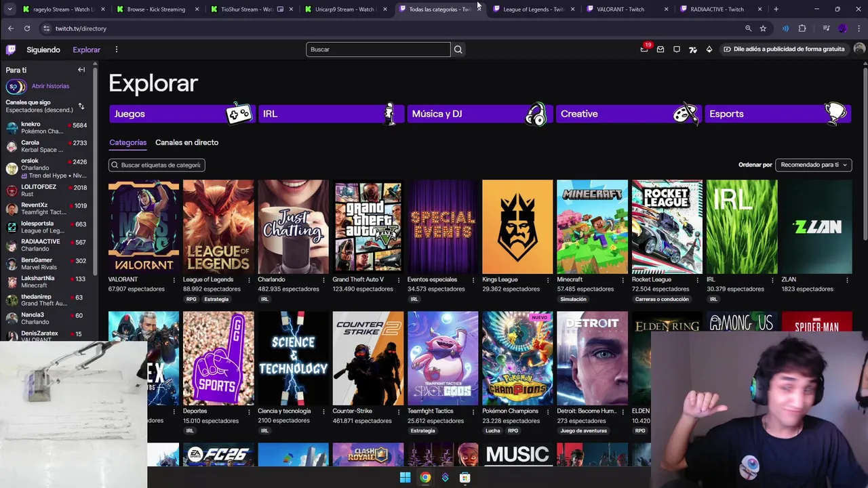Screen dimensions: 868x488
Task: Click Juego de aventuras tag
Action: 584,430
